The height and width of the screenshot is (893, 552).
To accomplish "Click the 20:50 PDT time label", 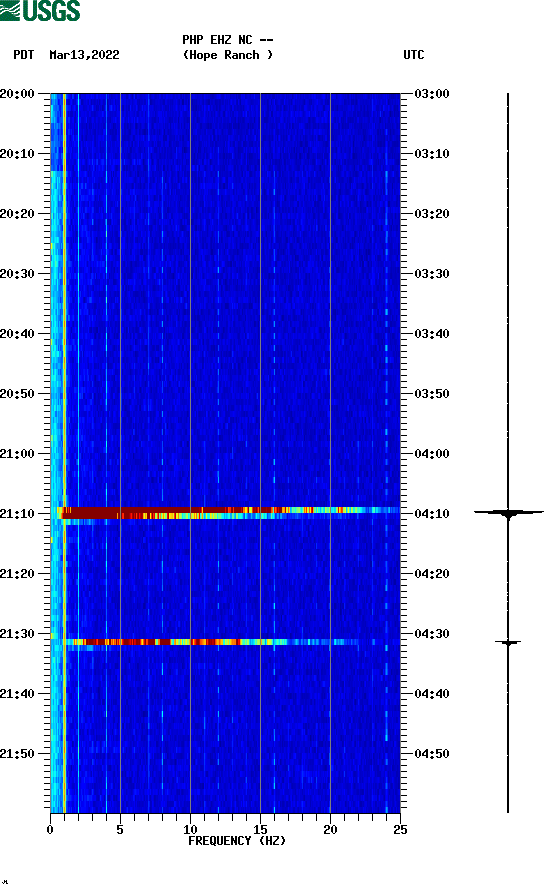I will (17, 394).
